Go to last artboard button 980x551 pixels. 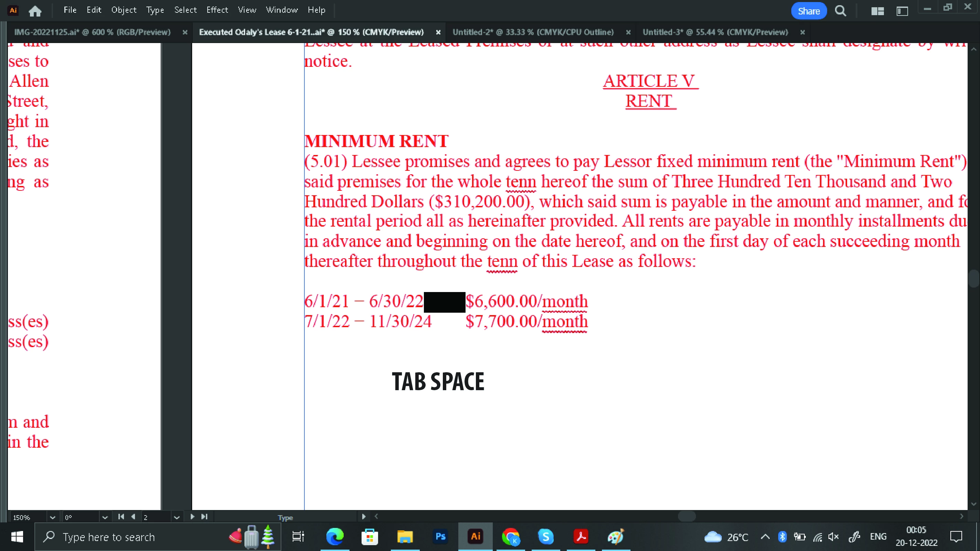pos(204,517)
